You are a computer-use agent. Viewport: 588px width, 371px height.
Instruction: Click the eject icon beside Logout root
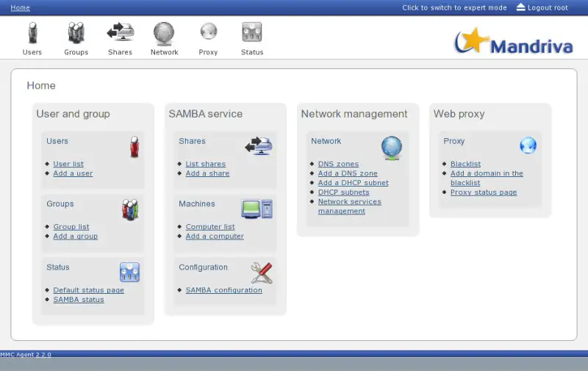pyautogui.click(x=521, y=7)
